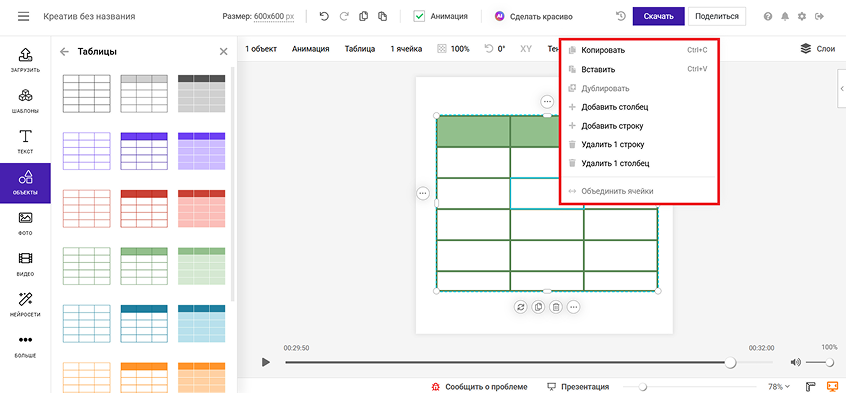Choose Добавить столбец in context menu

point(639,107)
